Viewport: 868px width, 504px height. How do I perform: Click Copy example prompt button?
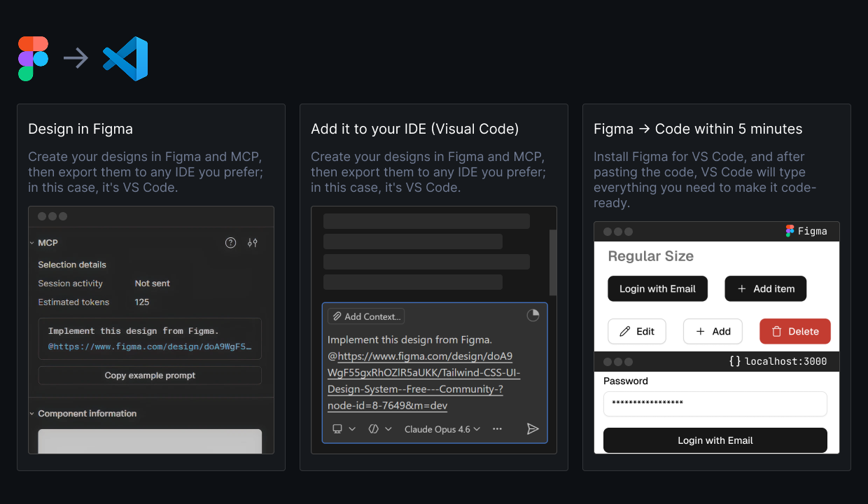(150, 375)
